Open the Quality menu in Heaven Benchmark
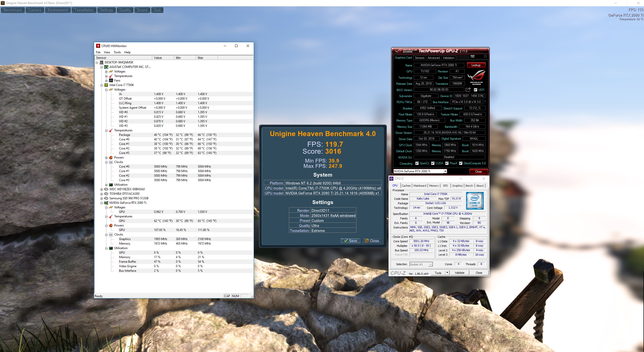 coord(125,10)
